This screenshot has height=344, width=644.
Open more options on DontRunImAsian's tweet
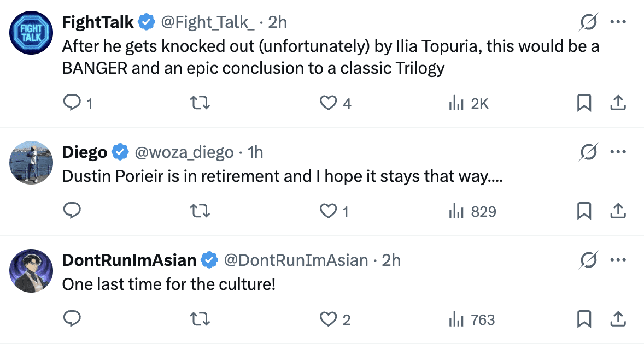617,260
